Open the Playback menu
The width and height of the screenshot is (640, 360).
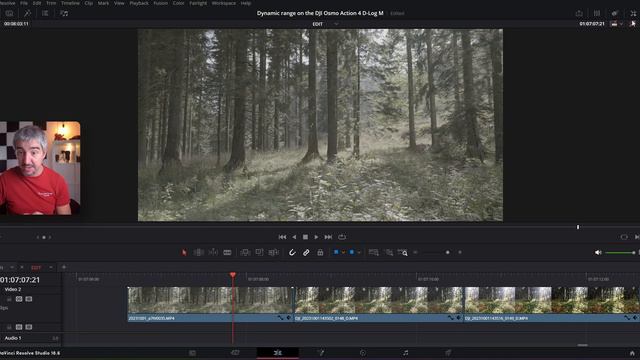point(139,3)
